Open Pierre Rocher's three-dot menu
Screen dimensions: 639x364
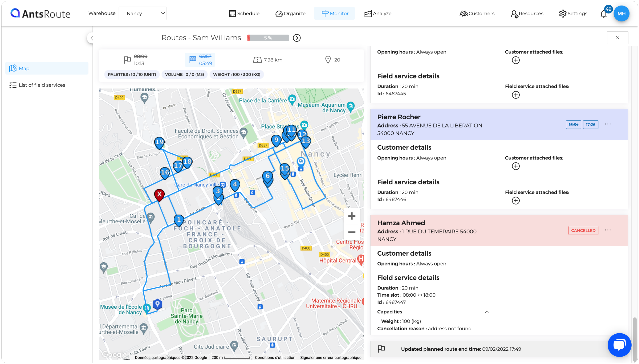(608, 124)
